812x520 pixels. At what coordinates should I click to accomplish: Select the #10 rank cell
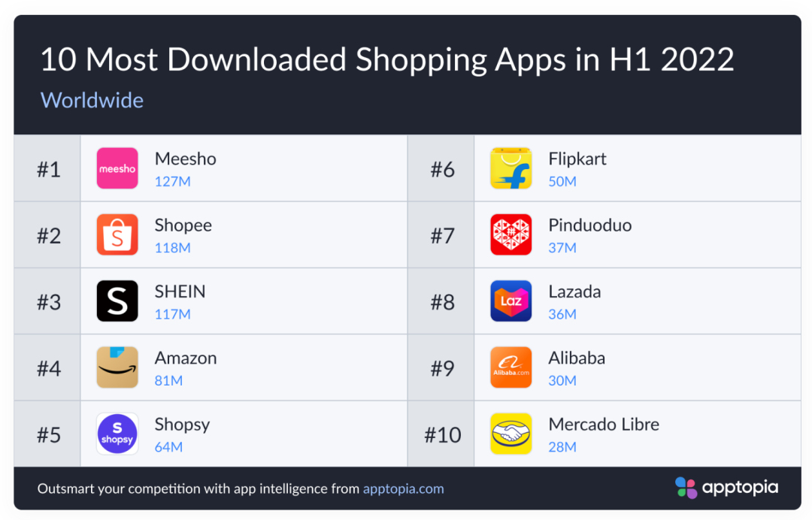(442, 434)
